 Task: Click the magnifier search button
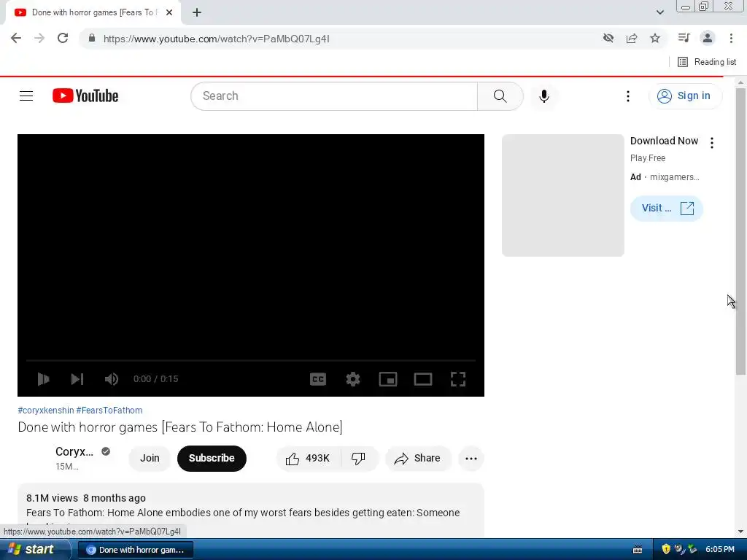[x=500, y=96]
